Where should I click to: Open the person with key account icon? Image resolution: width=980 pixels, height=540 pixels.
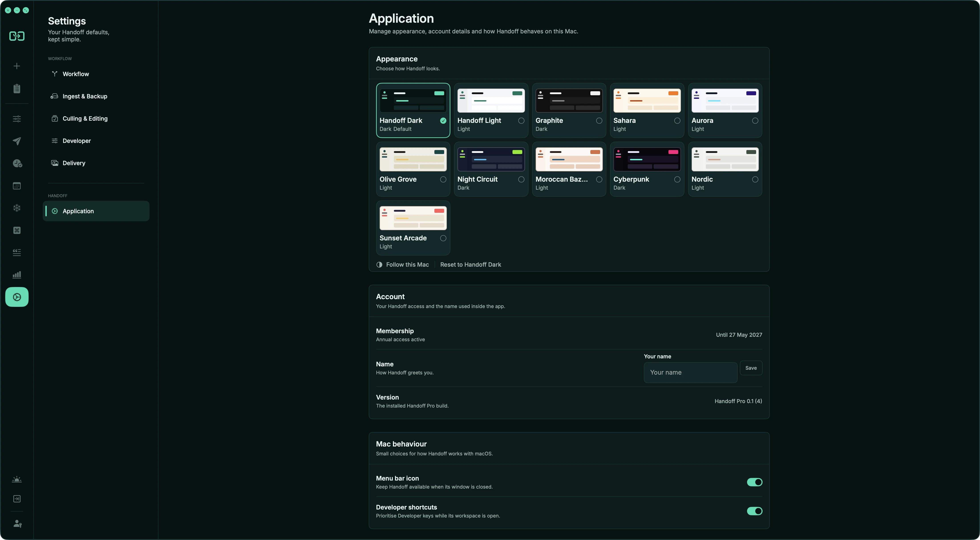[18, 524]
